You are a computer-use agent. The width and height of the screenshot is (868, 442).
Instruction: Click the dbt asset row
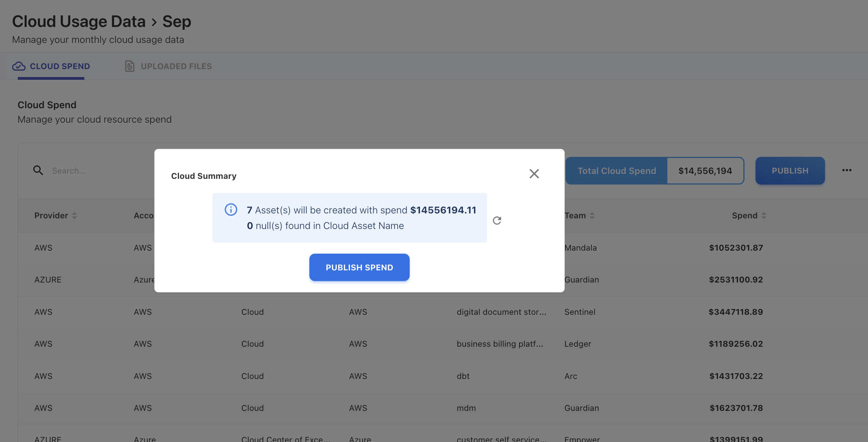coord(463,376)
